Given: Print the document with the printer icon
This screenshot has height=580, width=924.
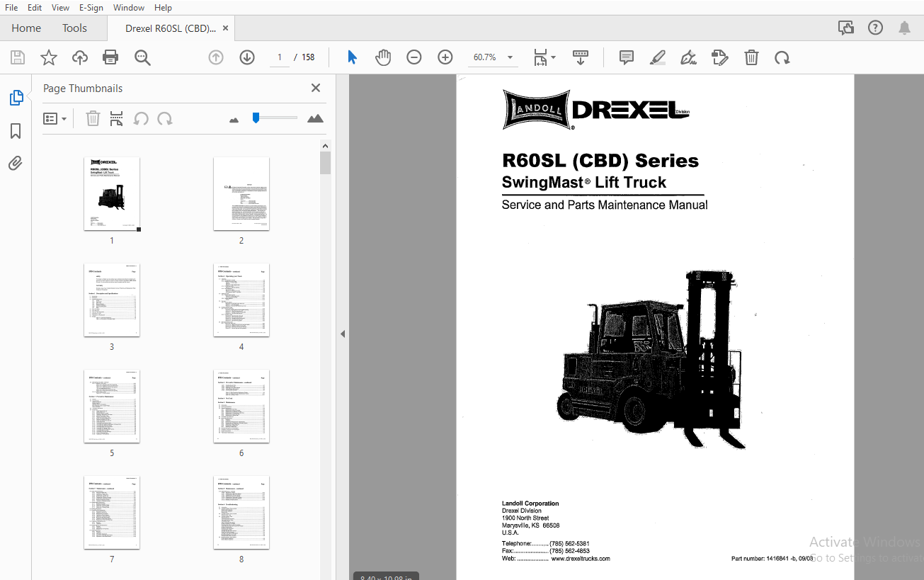Looking at the screenshot, I should (110, 57).
